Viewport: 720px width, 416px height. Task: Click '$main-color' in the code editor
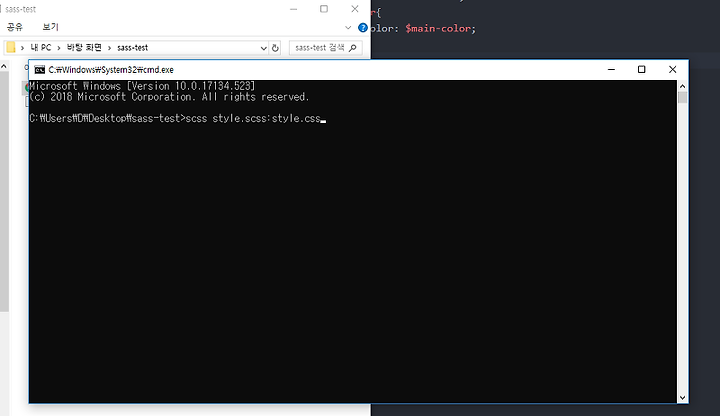pyautogui.click(x=438, y=28)
